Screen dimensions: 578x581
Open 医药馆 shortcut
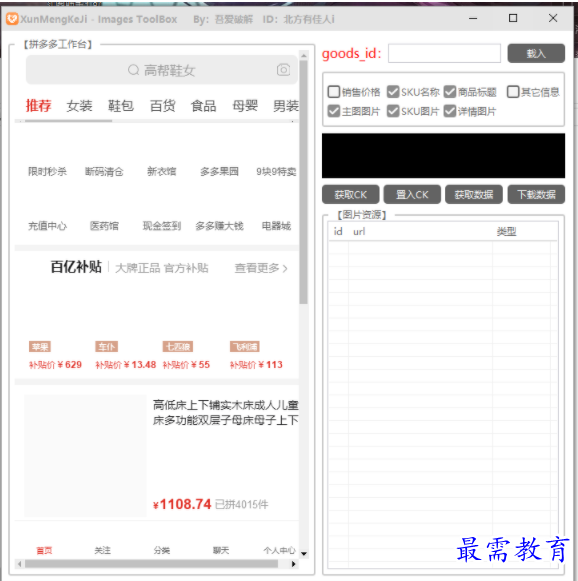(104, 226)
